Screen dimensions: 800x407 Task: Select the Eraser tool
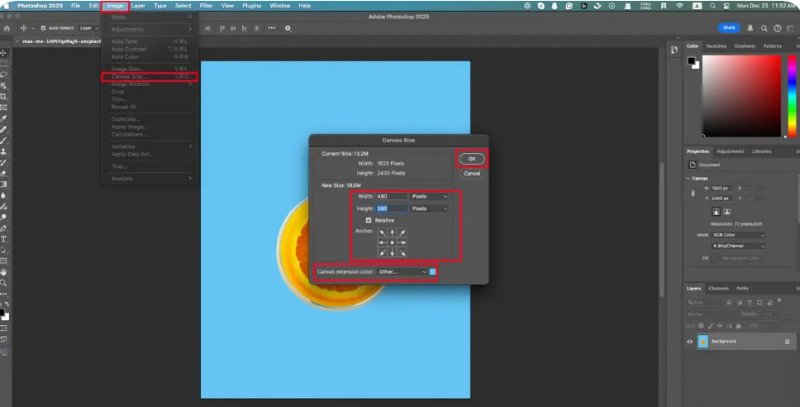coord(3,173)
